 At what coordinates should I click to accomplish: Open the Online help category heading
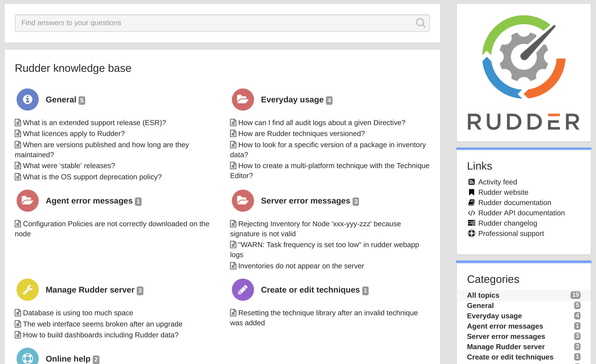[68, 359]
